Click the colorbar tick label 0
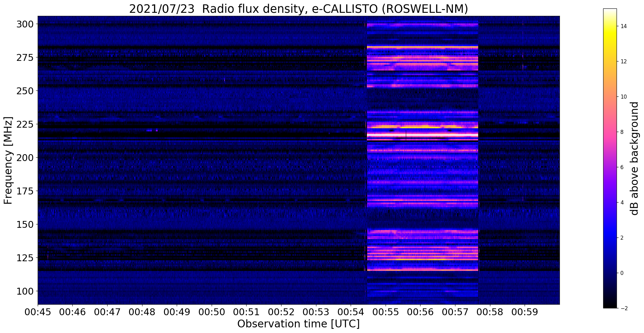Viewport: 644px width, 333px height. tap(622, 273)
